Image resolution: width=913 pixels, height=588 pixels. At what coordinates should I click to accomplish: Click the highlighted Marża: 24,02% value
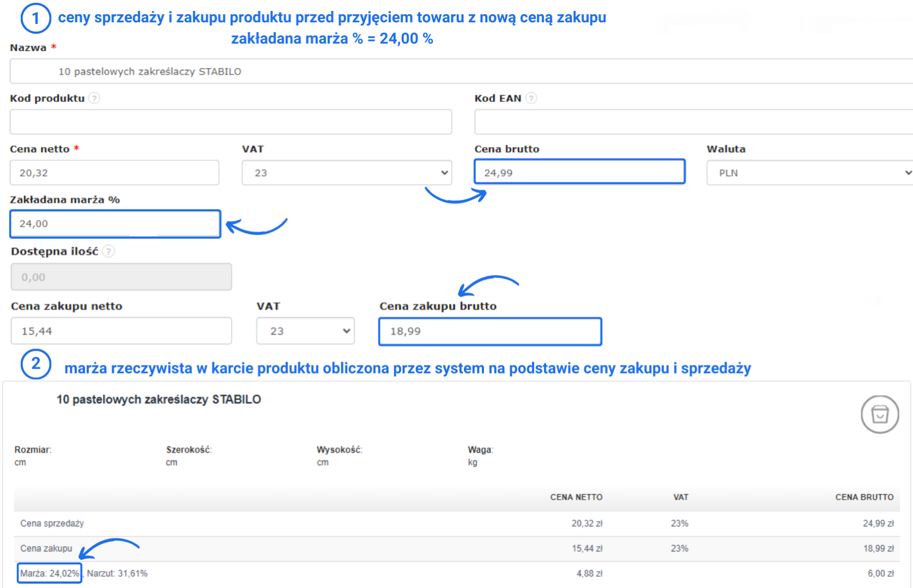pos(48,573)
